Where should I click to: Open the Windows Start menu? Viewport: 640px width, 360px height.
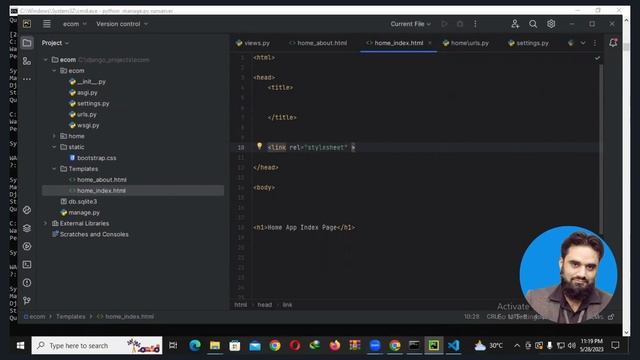[x=20, y=346]
